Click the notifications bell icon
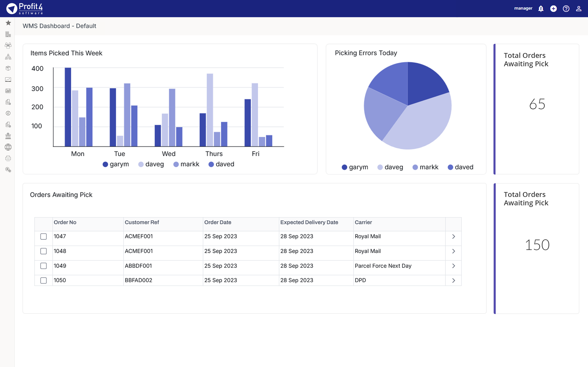588x367 pixels. click(x=541, y=9)
